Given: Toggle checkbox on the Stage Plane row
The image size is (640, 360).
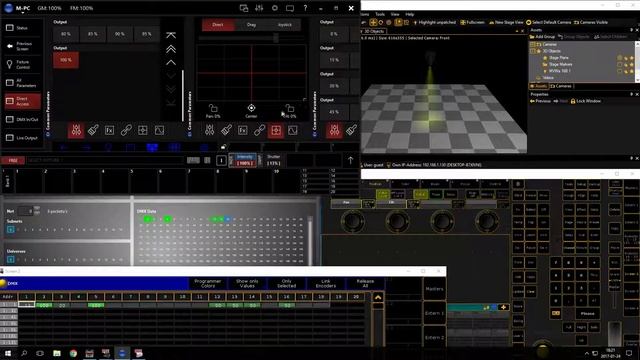Looking at the screenshot, I should 620,58.
